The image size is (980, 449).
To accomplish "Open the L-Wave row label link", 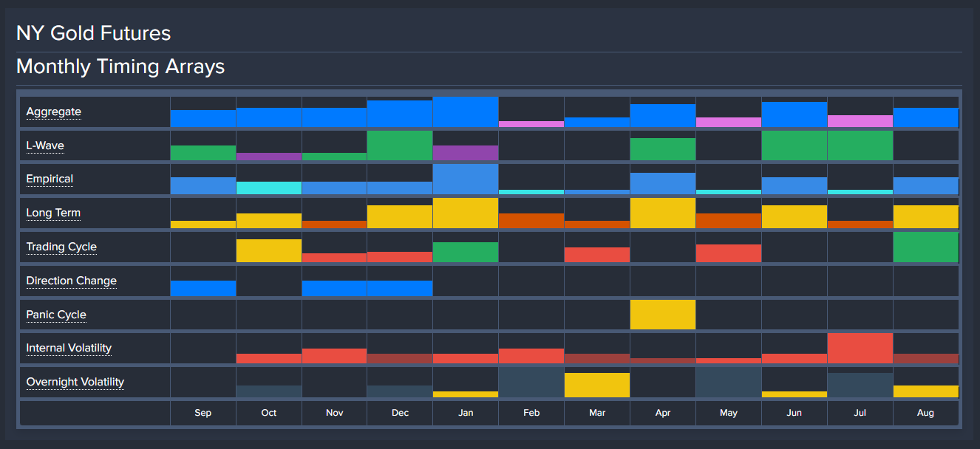I will [x=45, y=146].
